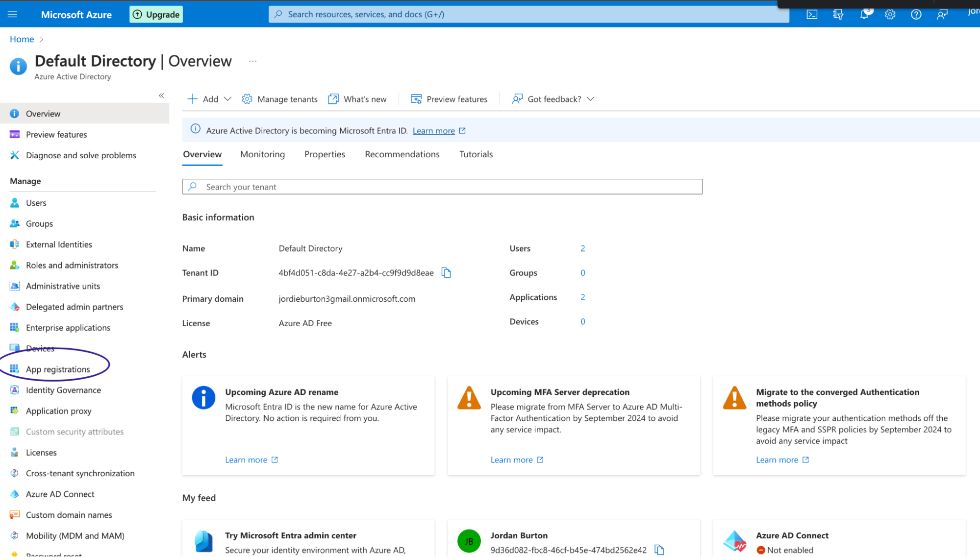The width and height of the screenshot is (980, 557).
Task: Open Preview features in the sidebar
Action: pyautogui.click(x=56, y=135)
